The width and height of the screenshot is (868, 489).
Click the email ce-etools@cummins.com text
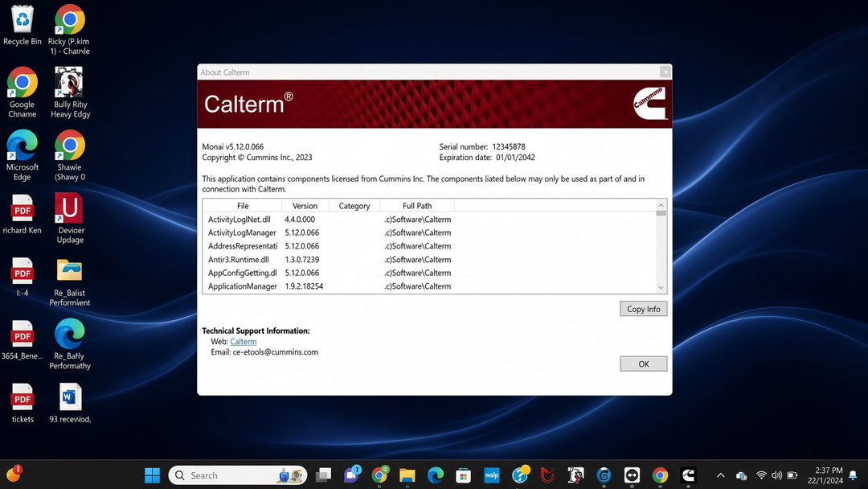point(275,352)
